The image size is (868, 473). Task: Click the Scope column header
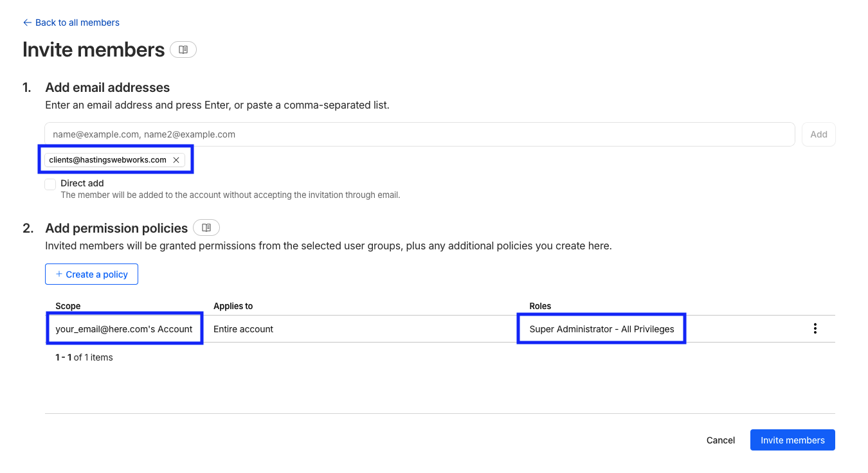[68, 306]
